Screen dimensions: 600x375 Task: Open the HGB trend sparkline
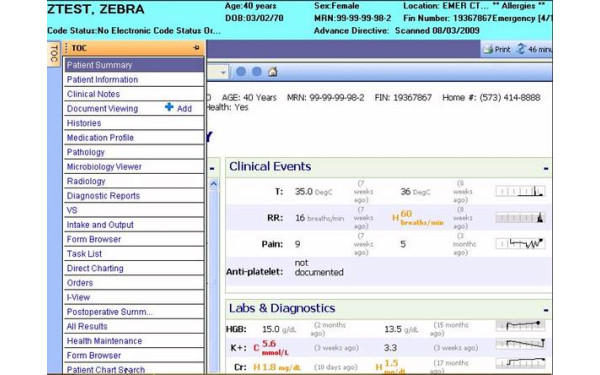tap(520, 326)
